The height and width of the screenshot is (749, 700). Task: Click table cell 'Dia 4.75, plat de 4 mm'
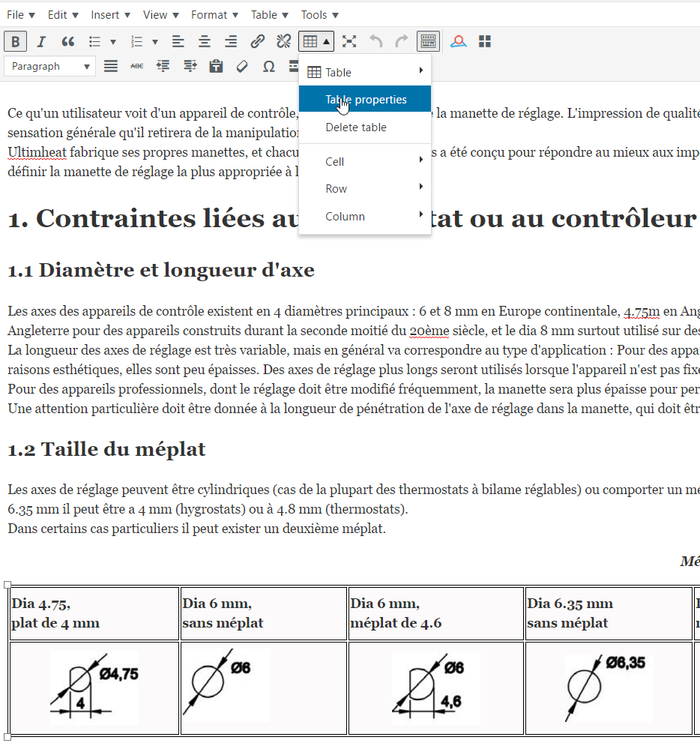point(94,613)
